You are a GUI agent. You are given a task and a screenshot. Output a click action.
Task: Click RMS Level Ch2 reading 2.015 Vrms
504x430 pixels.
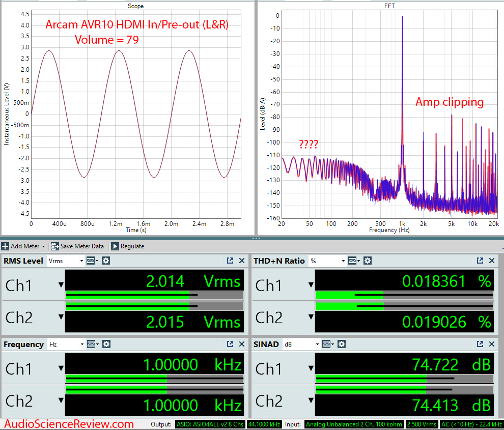click(x=193, y=322)
